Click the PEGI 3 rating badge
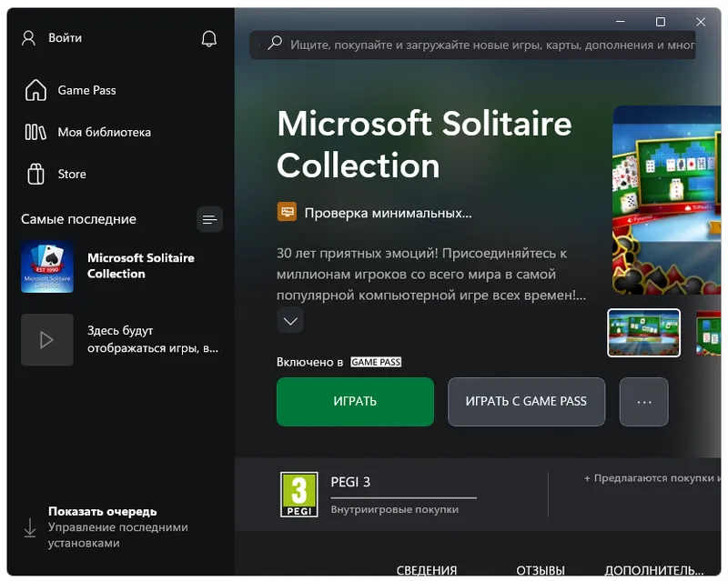 tap(299, 495)
